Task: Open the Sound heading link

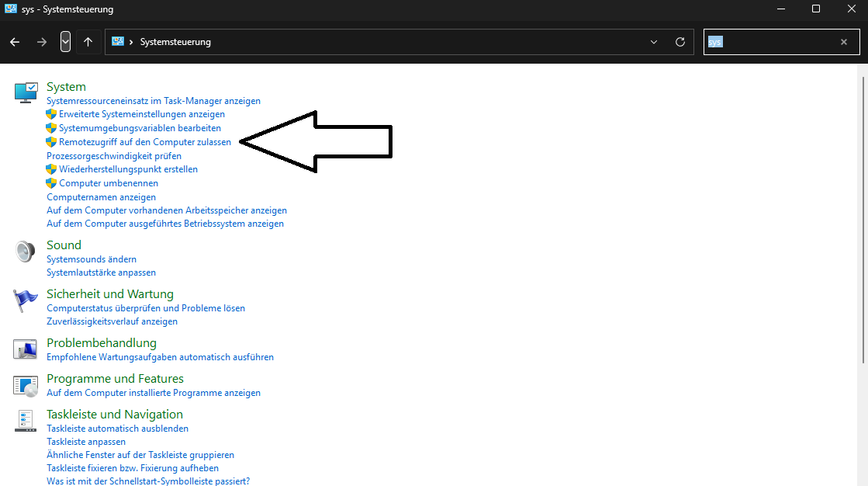Action: pos(64,245)
